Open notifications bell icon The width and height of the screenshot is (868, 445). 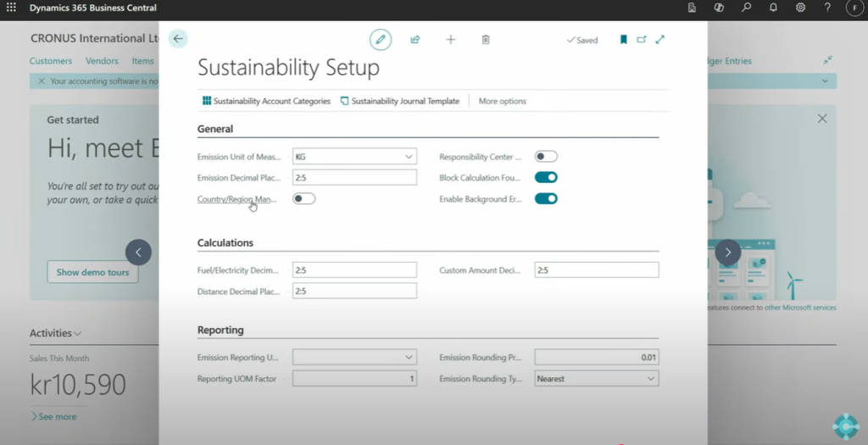point(773,8)
